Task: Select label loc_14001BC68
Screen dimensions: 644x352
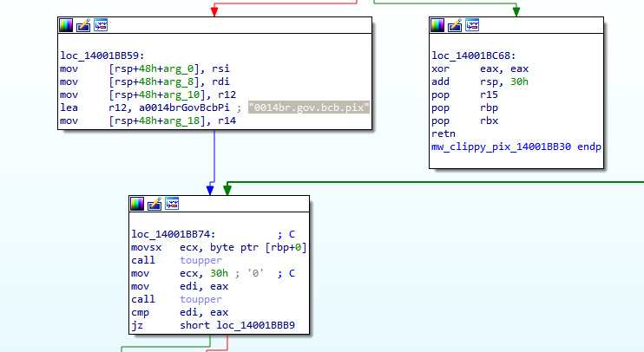Action: pyautogui.click(x=474, y=55)
